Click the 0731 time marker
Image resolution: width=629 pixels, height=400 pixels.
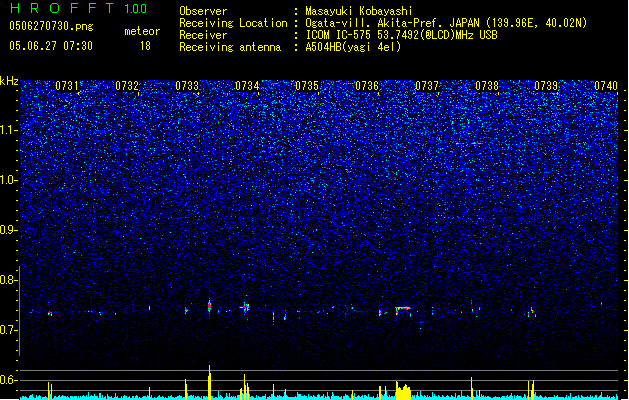point(67,86)
